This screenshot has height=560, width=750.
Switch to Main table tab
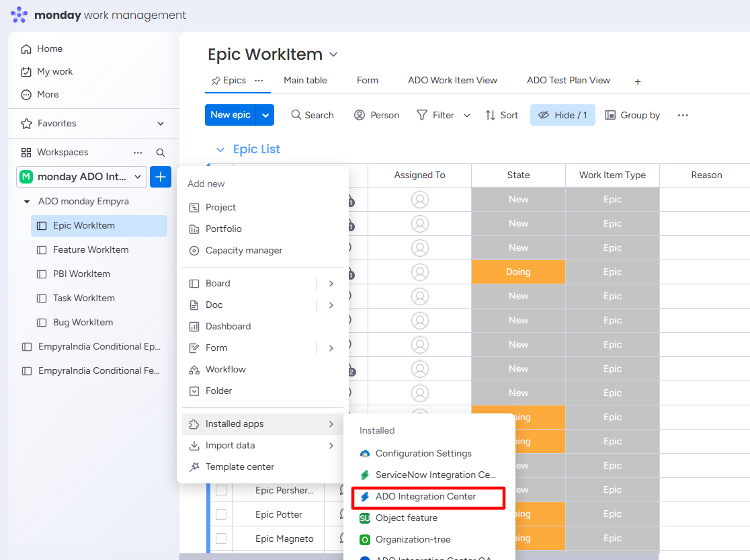pyautogui.click(x=305, y=81)
